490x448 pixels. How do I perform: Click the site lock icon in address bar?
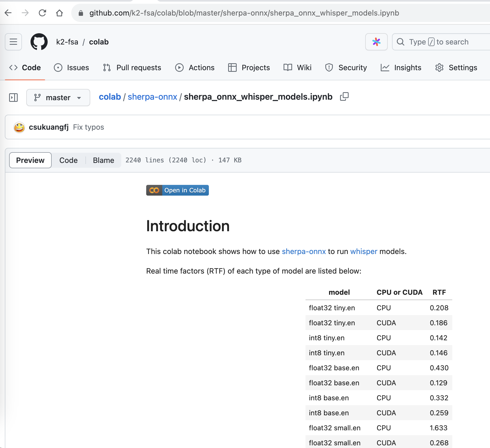(81, 13)
